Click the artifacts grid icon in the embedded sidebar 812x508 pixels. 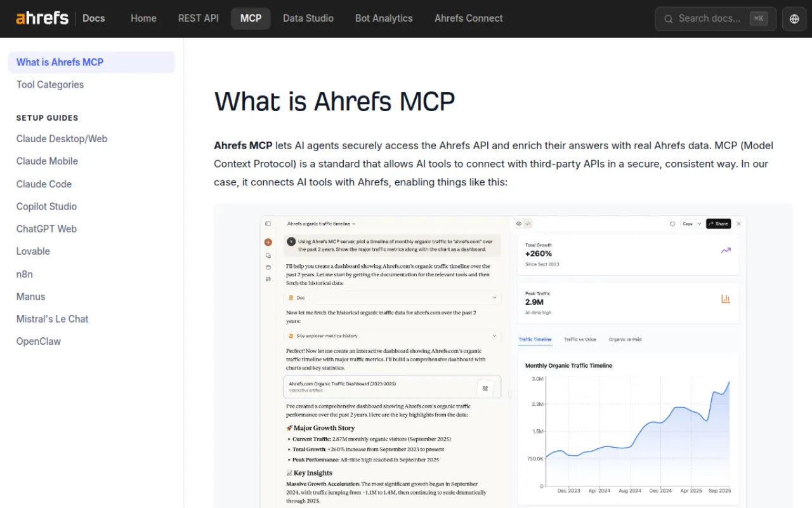click(268, 279)
